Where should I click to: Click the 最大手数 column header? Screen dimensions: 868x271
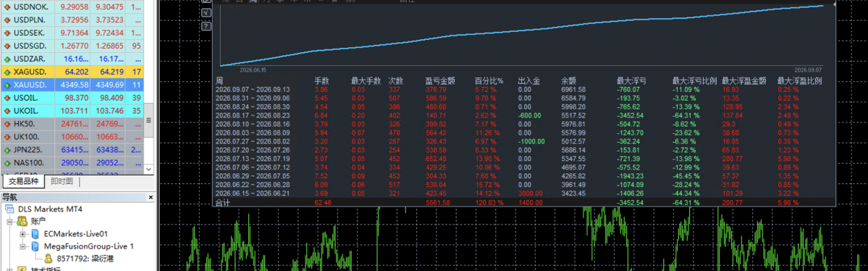click(366, 80)
